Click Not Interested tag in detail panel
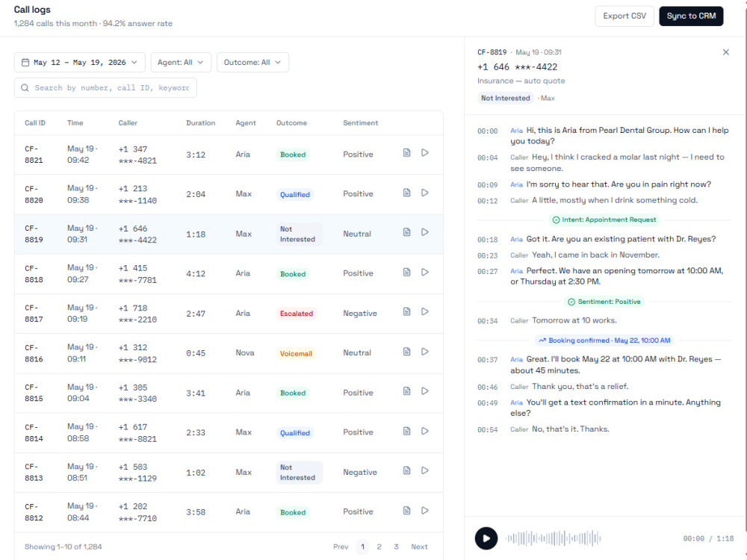 [x=505, y=98]
